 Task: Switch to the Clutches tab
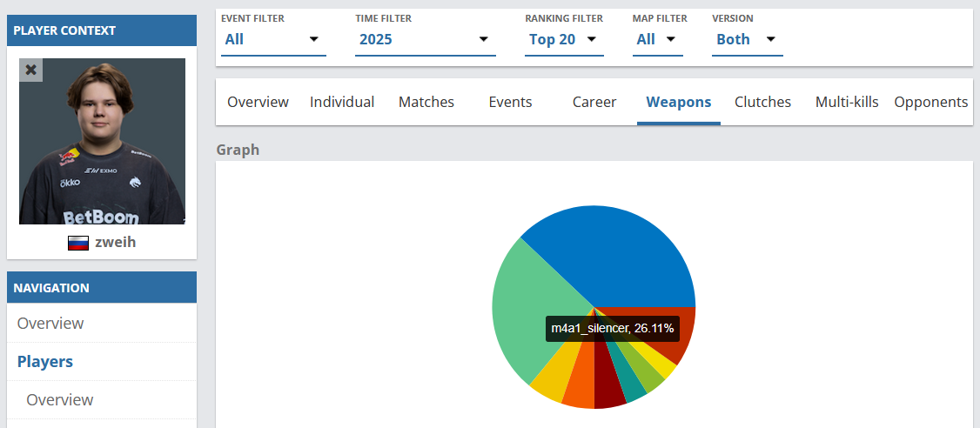pos(762,102)
